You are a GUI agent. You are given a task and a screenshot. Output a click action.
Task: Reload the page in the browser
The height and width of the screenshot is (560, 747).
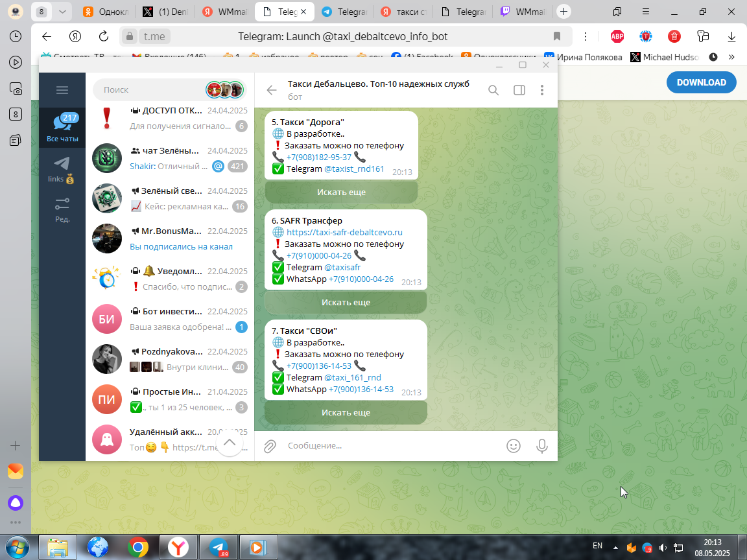[103, 36]
